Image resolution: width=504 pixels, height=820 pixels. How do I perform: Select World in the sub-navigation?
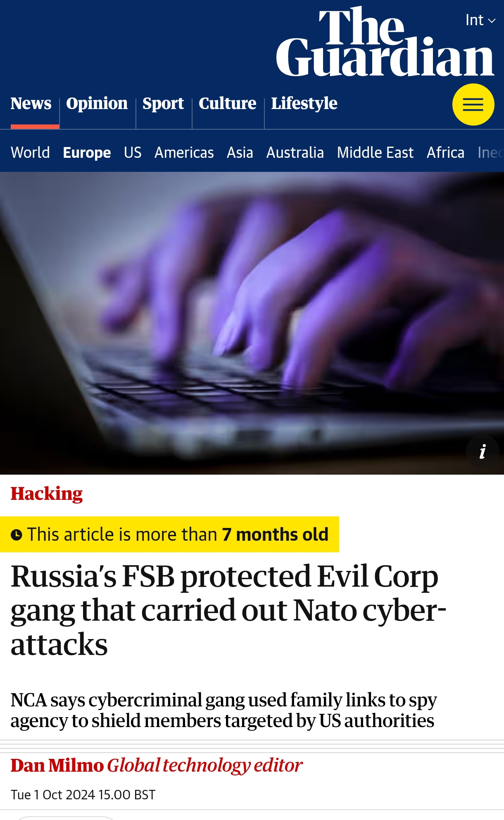coord(30,152)
